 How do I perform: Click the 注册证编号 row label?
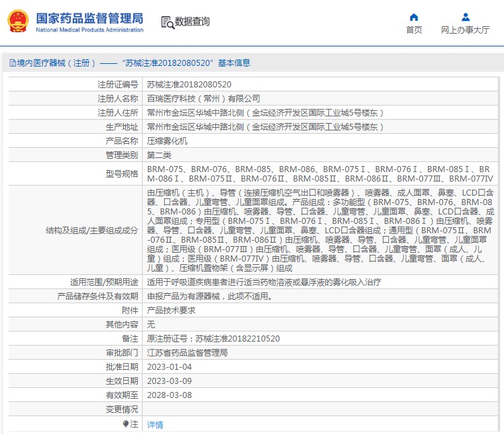coord(118,85)
